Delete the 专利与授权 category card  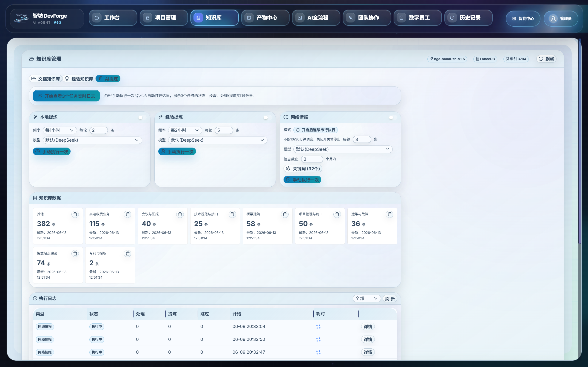pyautogui.click(x=128, y=254)
